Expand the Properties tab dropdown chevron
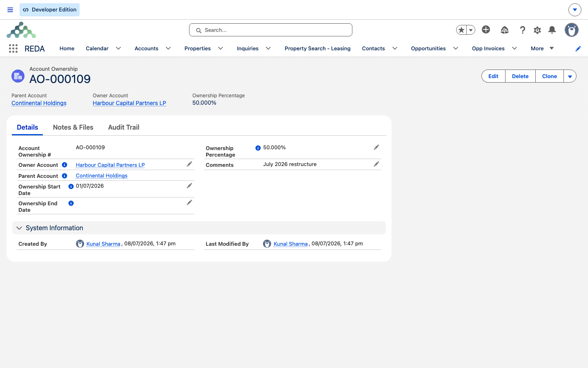588x368 pixels. point(220,48)
